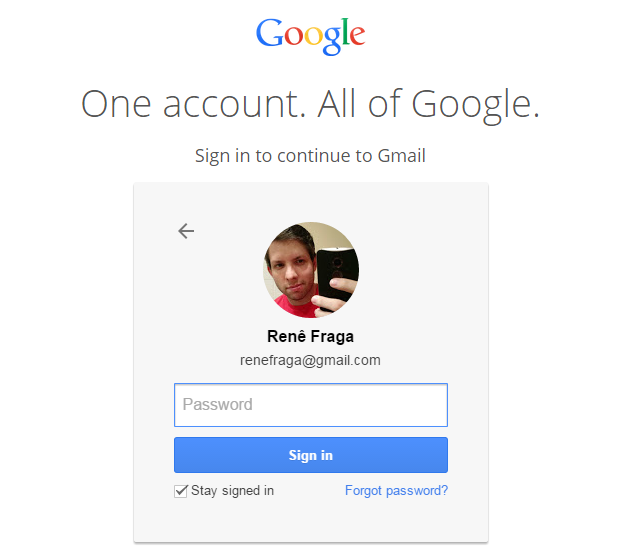Image resolution: width=641 pixels, height=553 pixels.
Task: Click the word Gmail in the subtitle
Action: pos(401,156)
